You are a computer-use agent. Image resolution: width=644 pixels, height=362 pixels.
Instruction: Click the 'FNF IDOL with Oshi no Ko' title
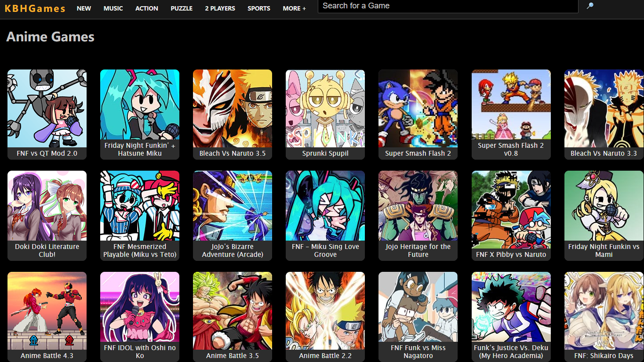click(140, 352)
